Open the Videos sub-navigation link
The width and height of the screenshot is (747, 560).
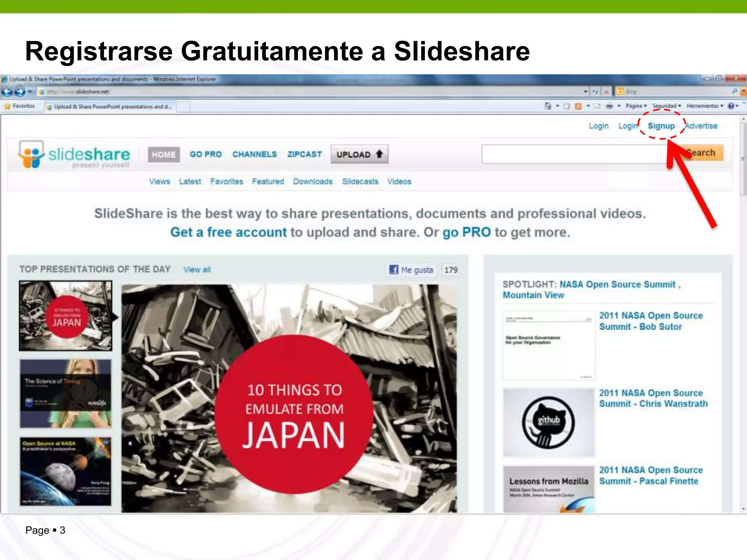(x=399, y=182)
